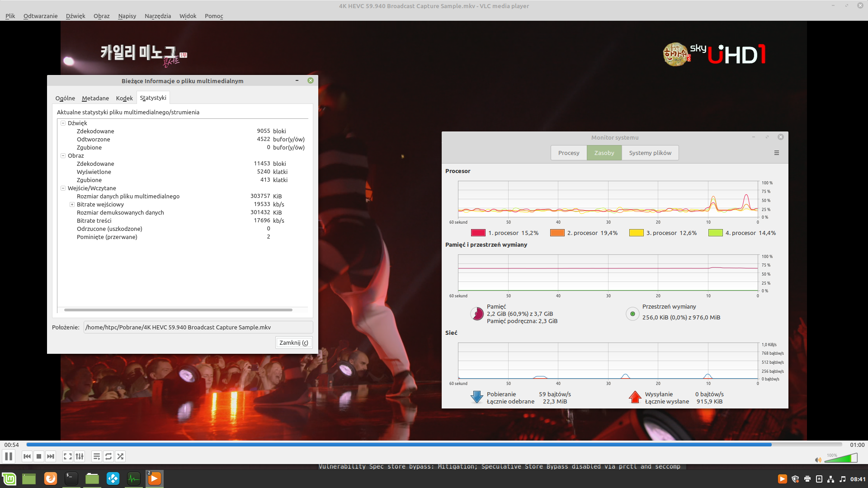868x488 pixels.
Task: Click show desktop icon in taskbar
Action: pyautogui.click(x=29, y=479)
